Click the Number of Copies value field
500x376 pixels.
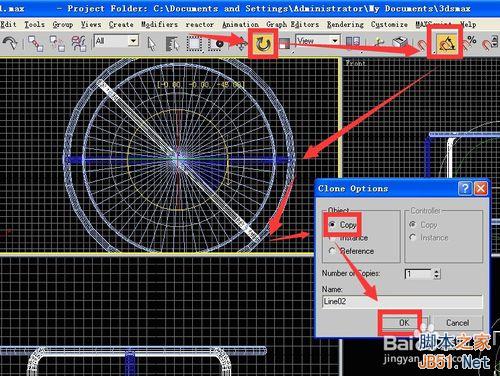tap(418, 274)
